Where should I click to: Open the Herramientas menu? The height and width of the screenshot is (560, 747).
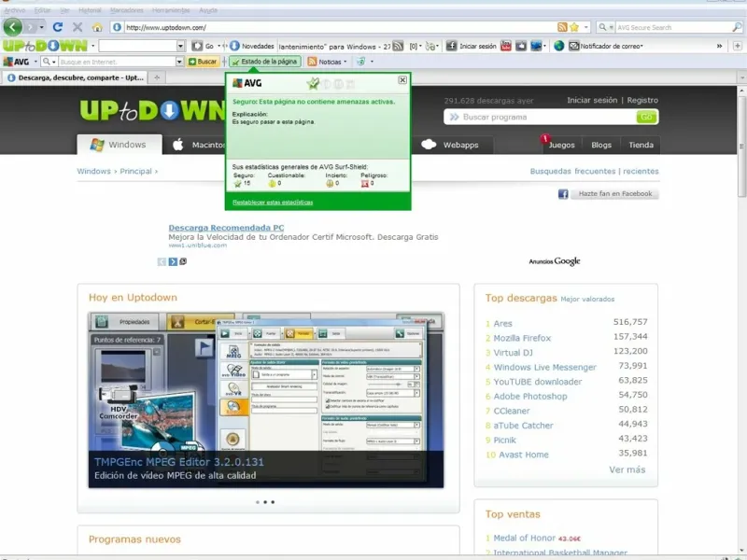[x=171, y=10]
